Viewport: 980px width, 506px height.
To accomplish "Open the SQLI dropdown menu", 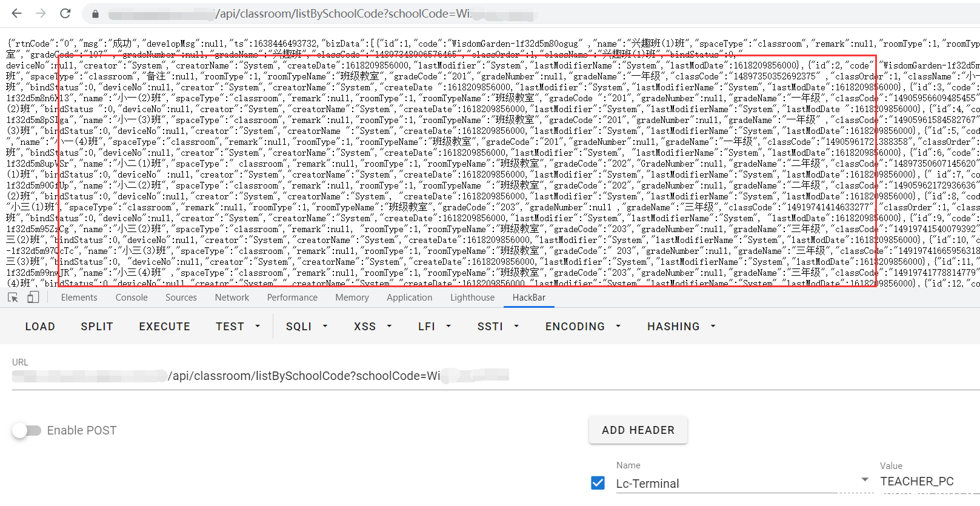I will click(307, 326).
